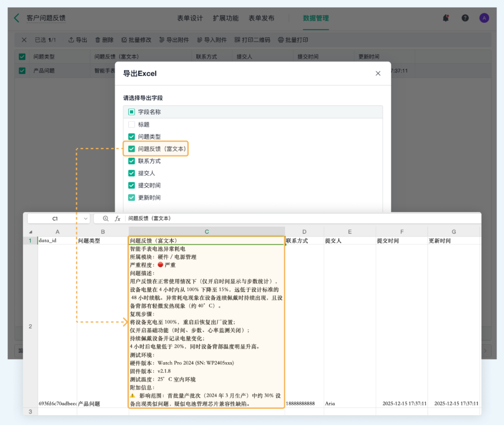Uncheck the 问题反馈（富文本） field checkbox

click(132, 149)
